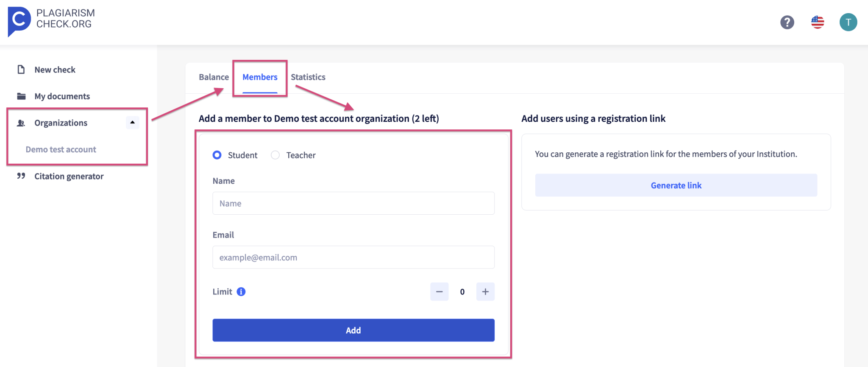Click Generate link for registration
Image resolution: width=868 pixels, height=367 pixels.
pos(676,185)
